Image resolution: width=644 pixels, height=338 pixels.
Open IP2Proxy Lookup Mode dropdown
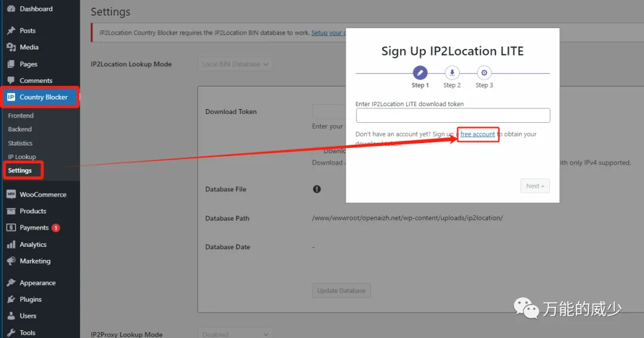(x=235, y=334)
